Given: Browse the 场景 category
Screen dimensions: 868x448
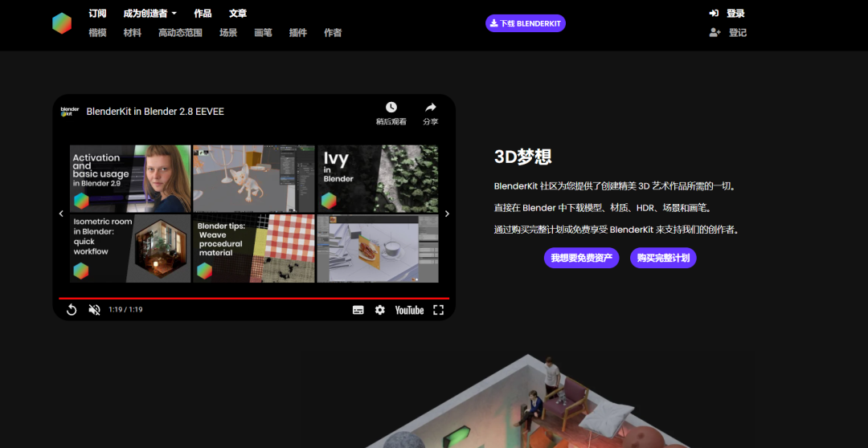Looking at the screenshot, I should pos(228,33).
